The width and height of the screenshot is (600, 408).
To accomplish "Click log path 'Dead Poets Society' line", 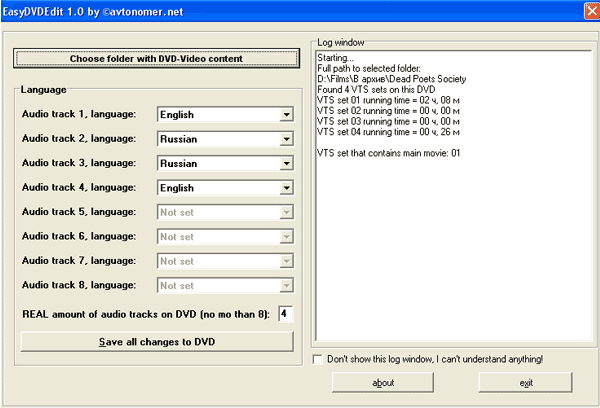I will click(x=391, y=79).
